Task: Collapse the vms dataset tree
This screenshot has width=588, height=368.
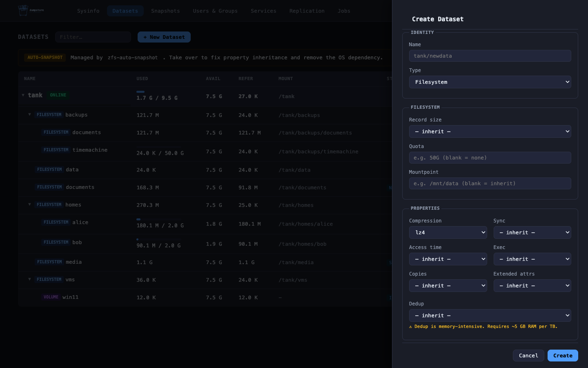Action: [x=29, y=279]
